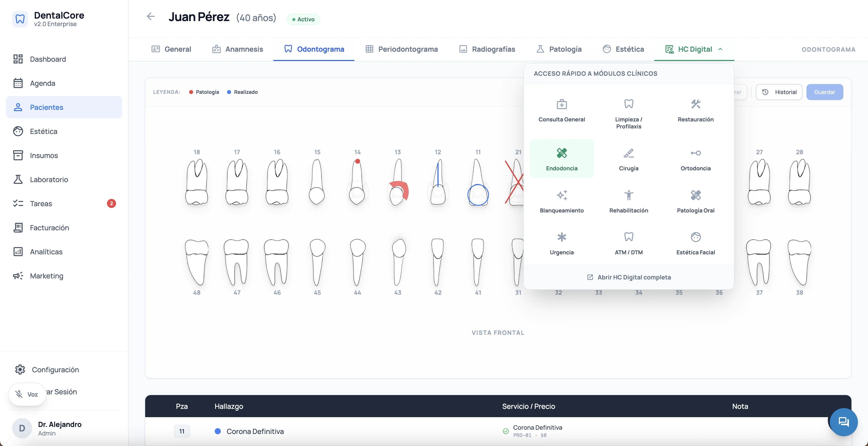
Task: Click the Guardar button
Action: [824, 92]
